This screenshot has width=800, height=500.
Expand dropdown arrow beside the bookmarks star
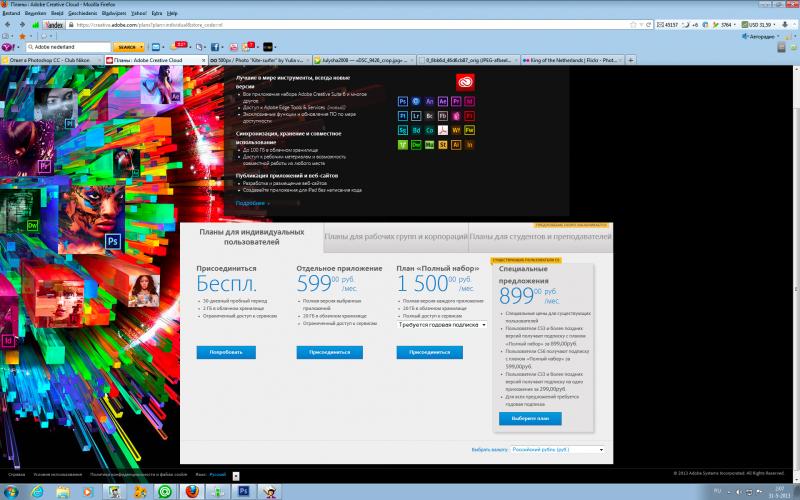click(30, 36)
